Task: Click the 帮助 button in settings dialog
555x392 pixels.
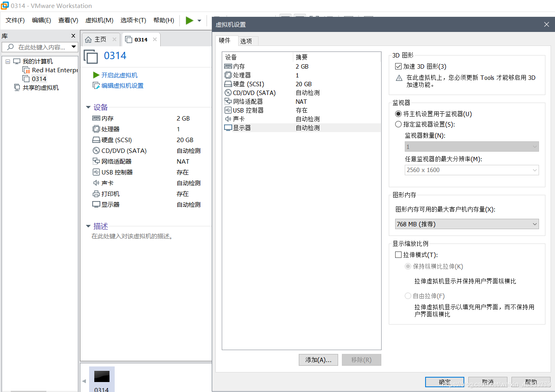Action: tap(531, 382)
